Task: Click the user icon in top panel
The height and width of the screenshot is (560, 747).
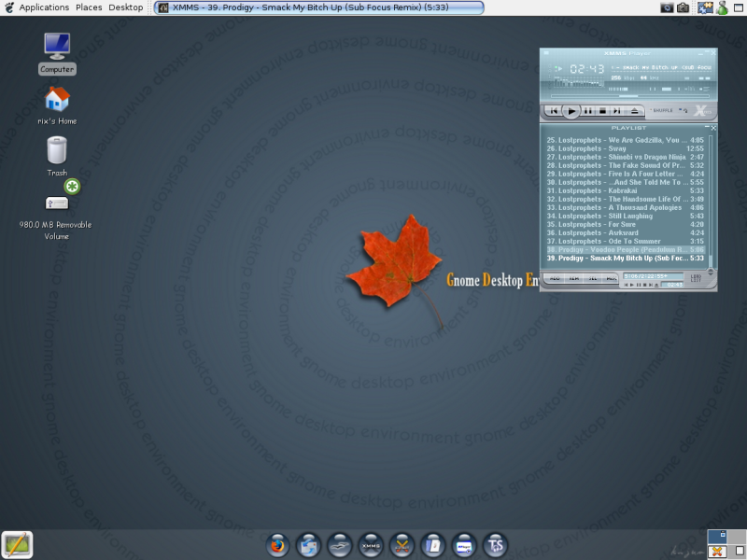Action: pos(722,7)
